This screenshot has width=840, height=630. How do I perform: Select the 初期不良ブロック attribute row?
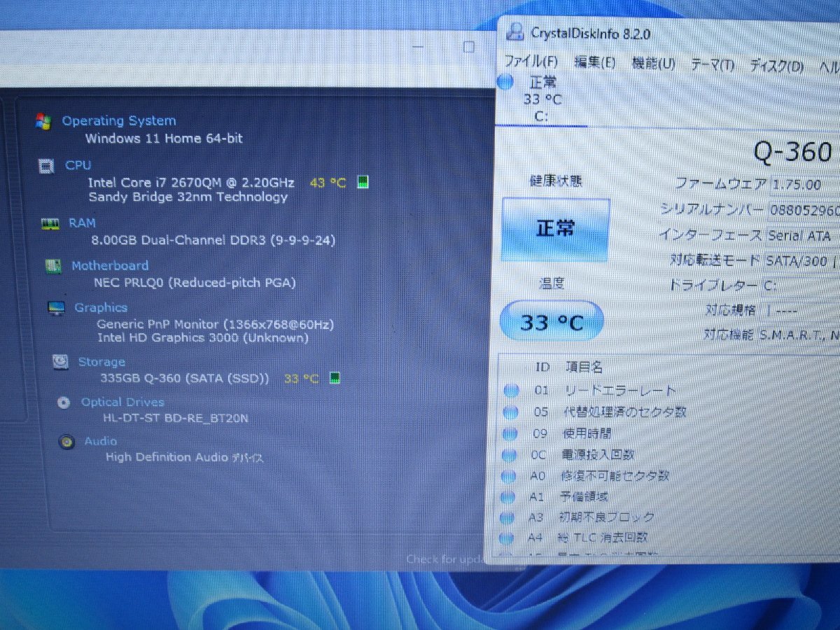668,518
